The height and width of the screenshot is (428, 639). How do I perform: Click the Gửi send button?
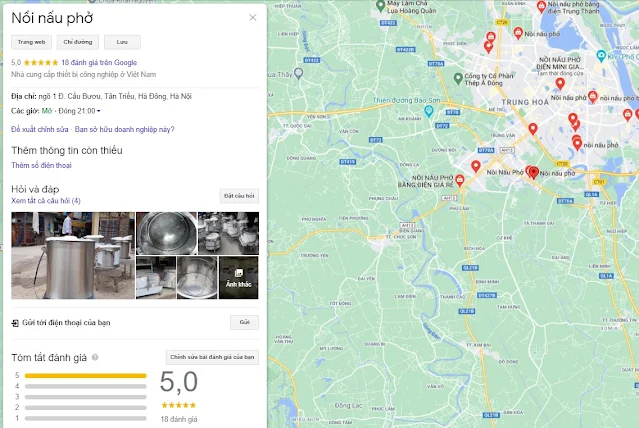245,322
